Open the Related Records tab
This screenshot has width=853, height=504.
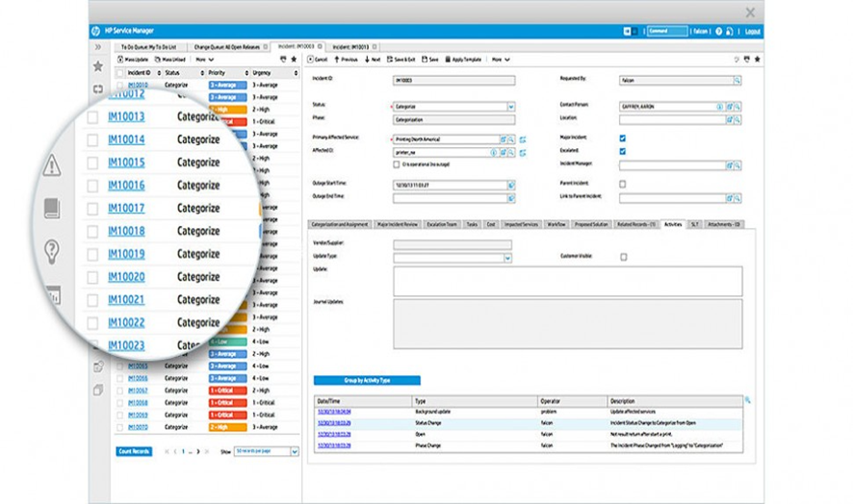click(636, 224)
